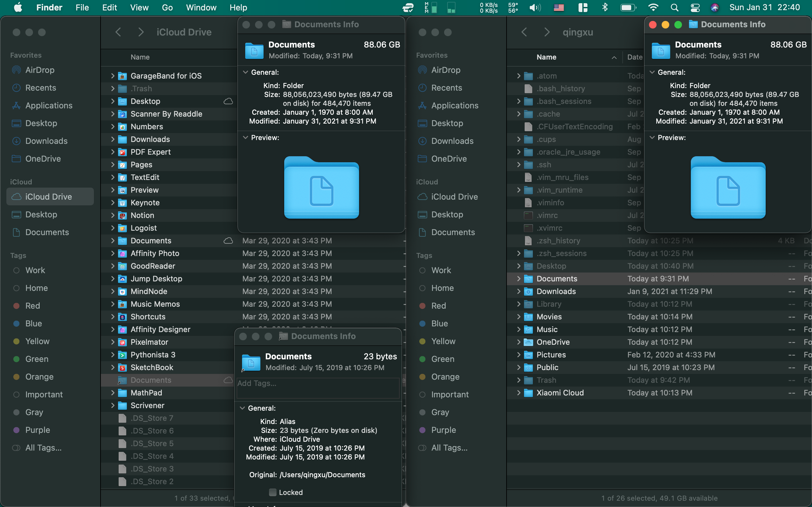Click forward arrow in qingxu window
The width and height of the screenshot is (812, 507).
tap(547, 32)
